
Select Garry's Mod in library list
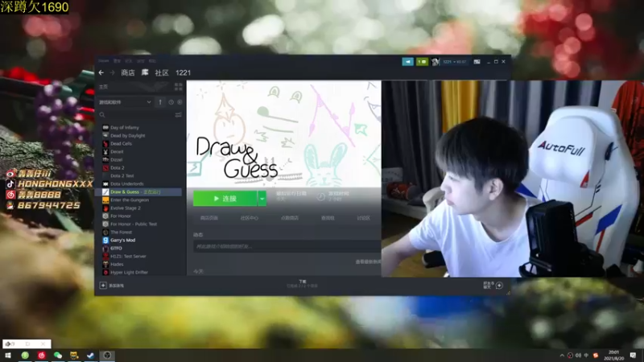[123, 240]
